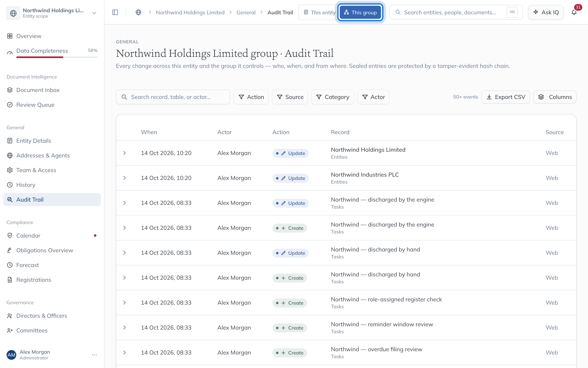
Task: Click the Data Completeness progress bar
Action: click(x=57, y=57)
